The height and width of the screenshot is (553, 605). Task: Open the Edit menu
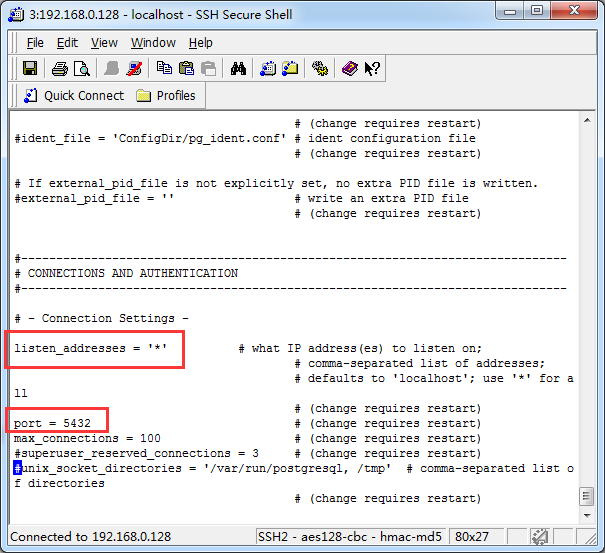coord(67,43)
